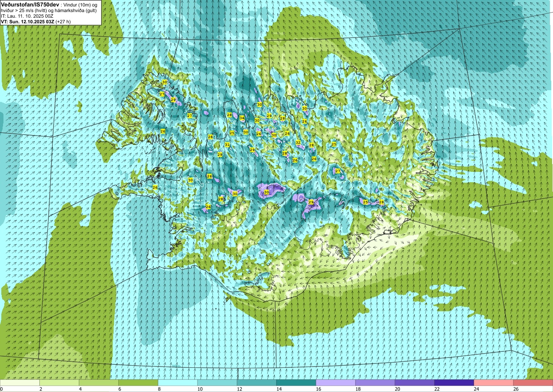Select the 12–14 m/s teal legend swatch
The image size is (553, 392).
pos(257,383)
